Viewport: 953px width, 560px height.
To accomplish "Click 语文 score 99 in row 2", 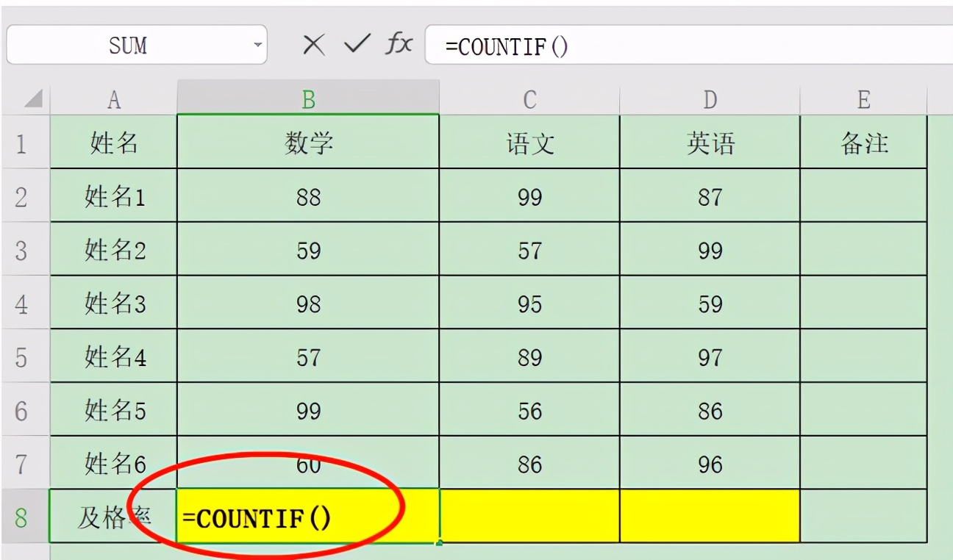I will [529, 195].
